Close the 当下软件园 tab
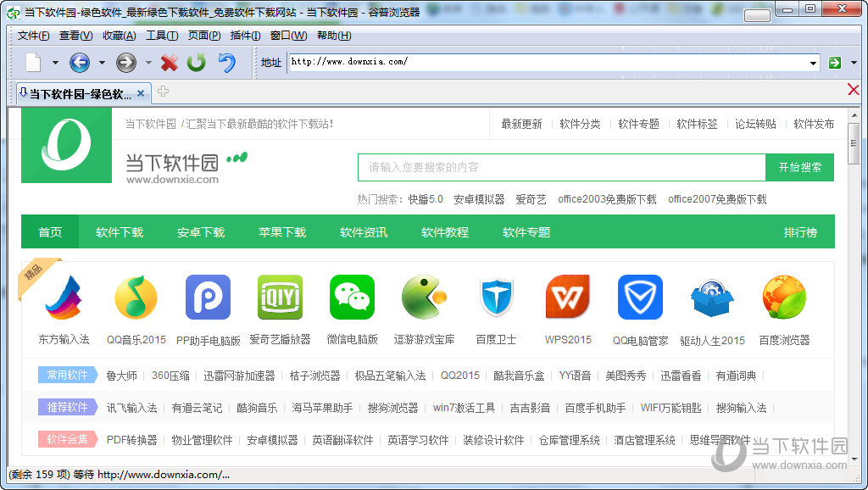The width and height of the screenshot is (868, 490). pyautogui.click(x=141, y=93)
